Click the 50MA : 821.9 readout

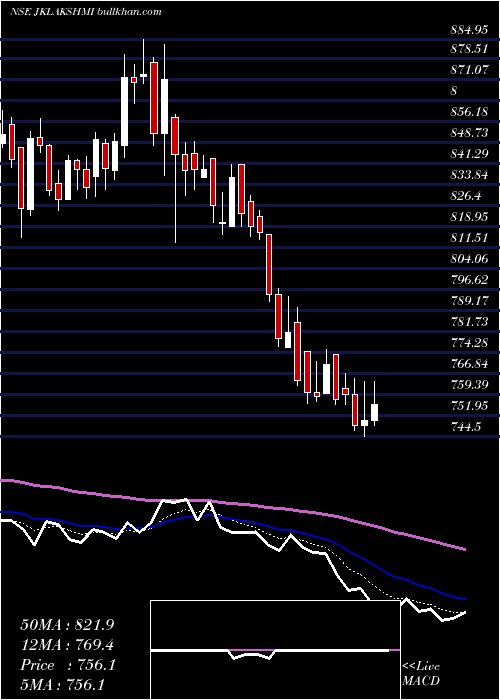tap(68, 625)
